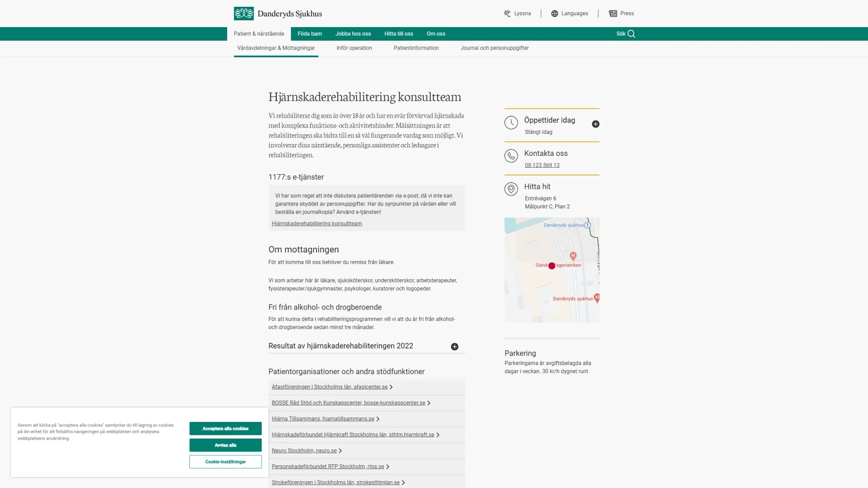This screenshot has height=488, width=868.
Task: Click the Press text link
Action: point(627,14)
